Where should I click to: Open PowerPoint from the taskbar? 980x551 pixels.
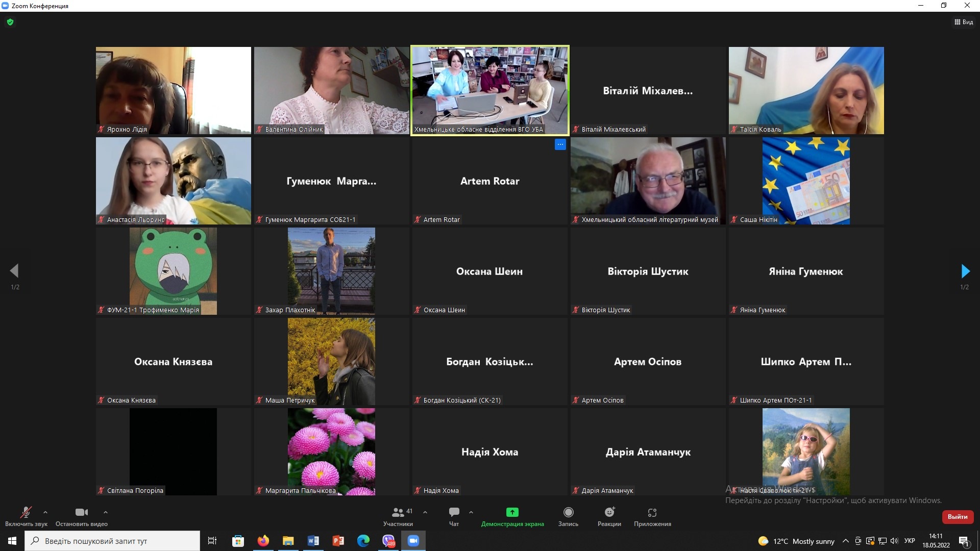click(338, 541)
